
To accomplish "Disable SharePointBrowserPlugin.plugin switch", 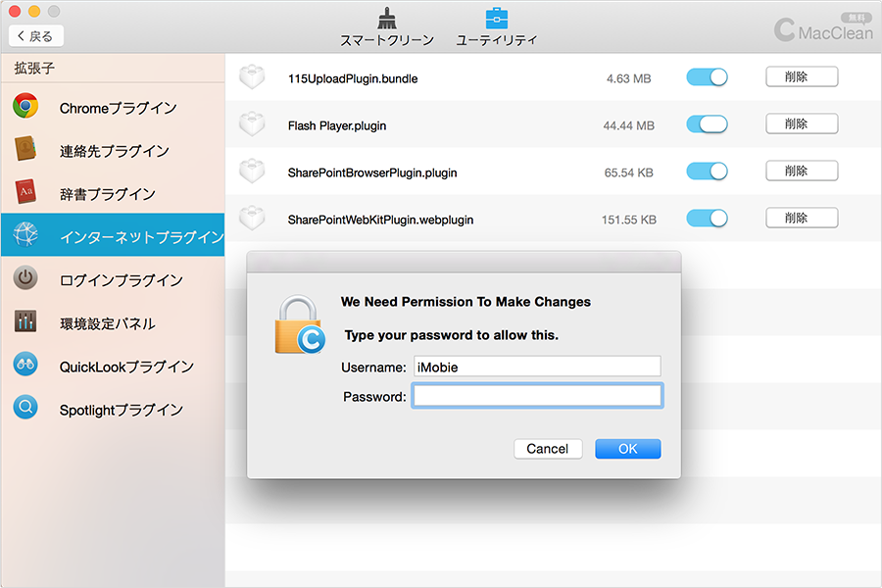I will coord(707,171).
